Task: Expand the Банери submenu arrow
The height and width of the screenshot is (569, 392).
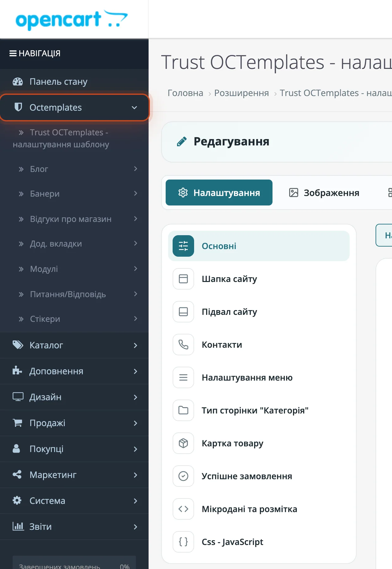Action: [136, 193]
